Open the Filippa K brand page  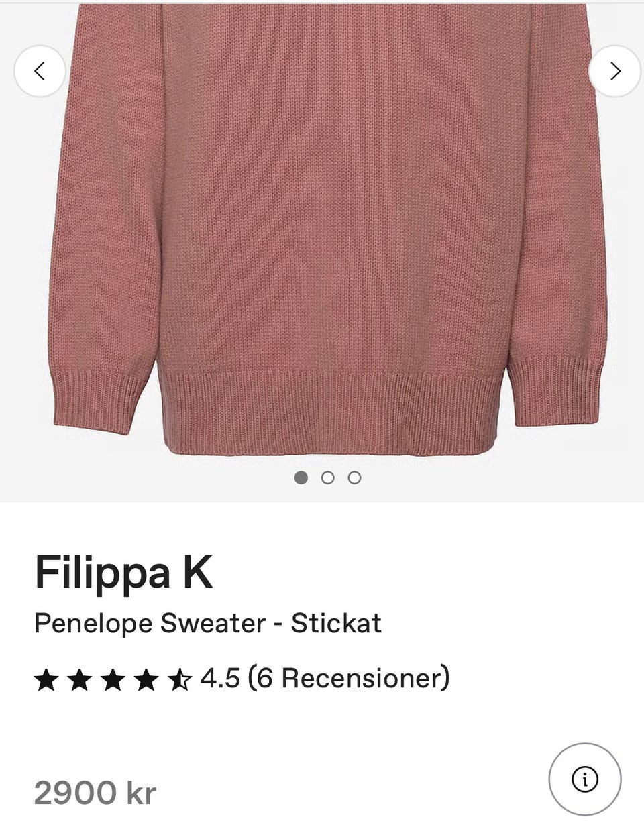[123, 572]
